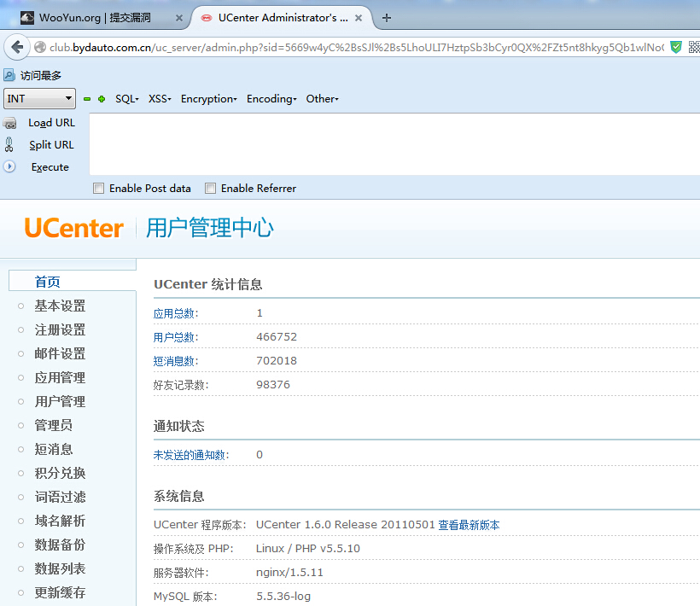Open 短消息 in sidebar
Image resolution: width=700 pixels, height=606 pixels.
pyautogui.click(x=54, y=449)
